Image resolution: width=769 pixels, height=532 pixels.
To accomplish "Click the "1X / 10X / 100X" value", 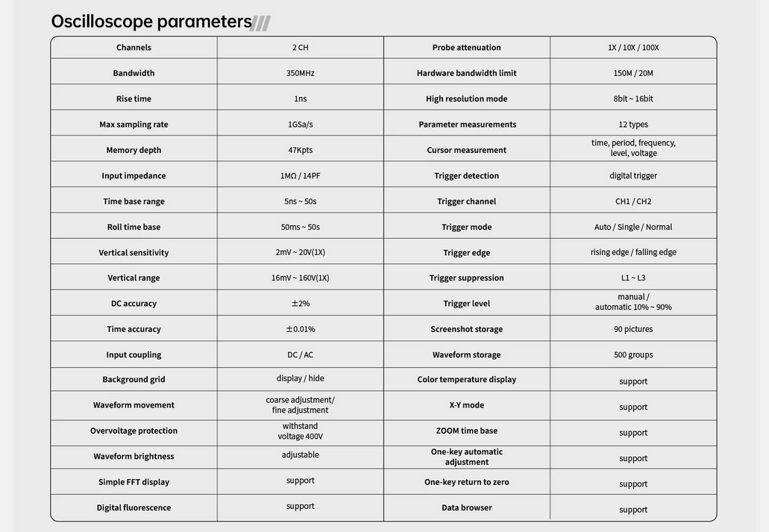I will [x=633, y=48].
